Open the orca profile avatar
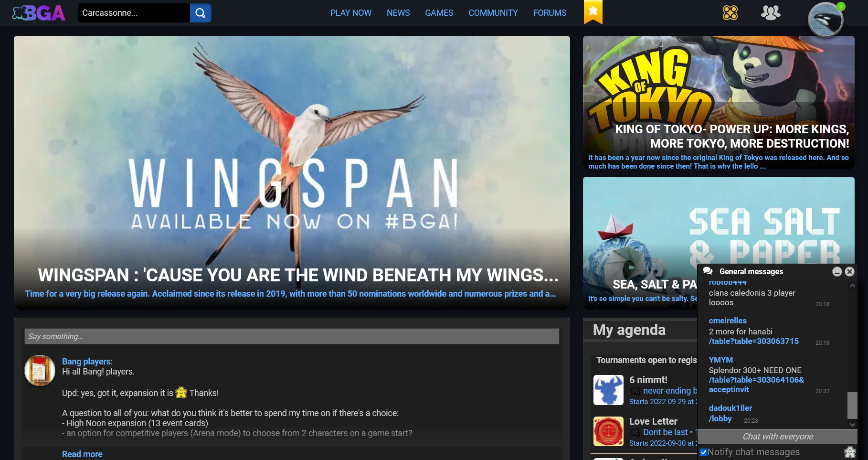The width and height of the screenshot is (868, 460). (826, 20)
